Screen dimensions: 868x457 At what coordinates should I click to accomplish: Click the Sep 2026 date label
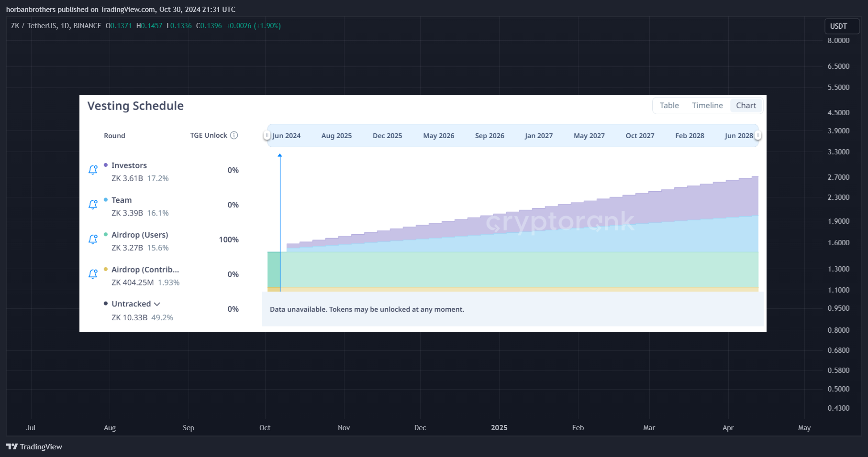click(x=490, y=136)
